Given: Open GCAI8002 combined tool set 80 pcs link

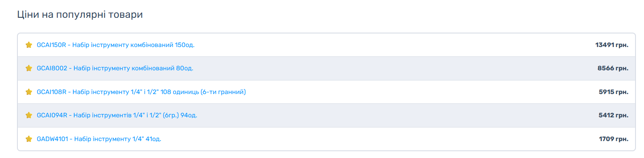Looking at the screenshot, I should (115, 68).
